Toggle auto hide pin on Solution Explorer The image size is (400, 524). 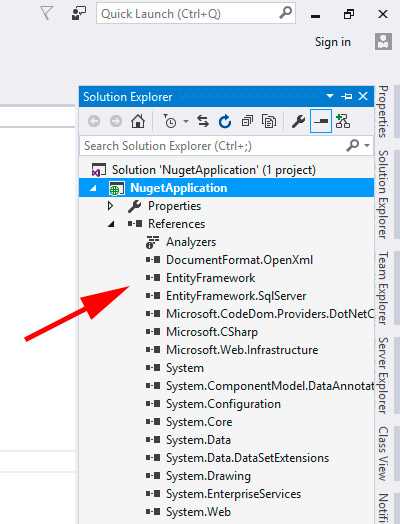[x=347, y=96]
